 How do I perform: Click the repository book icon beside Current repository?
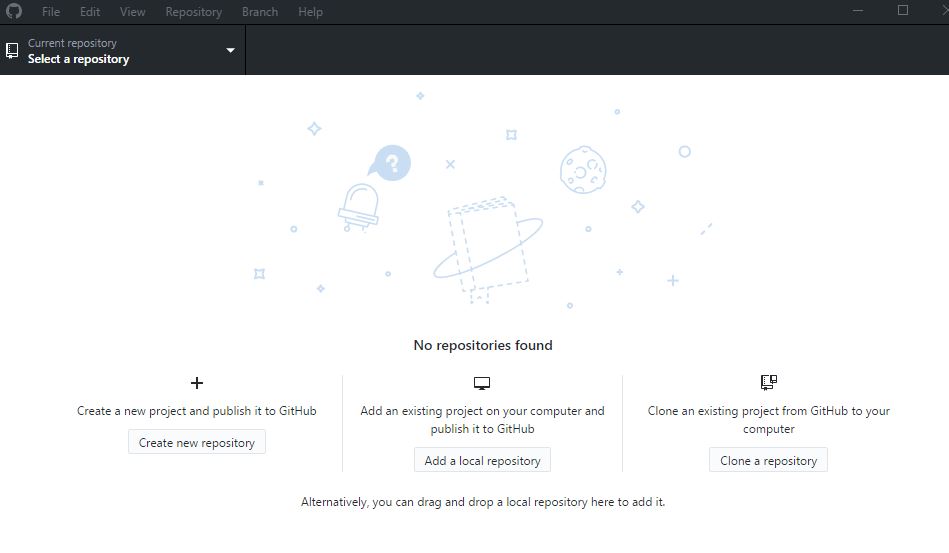(12, 50)
